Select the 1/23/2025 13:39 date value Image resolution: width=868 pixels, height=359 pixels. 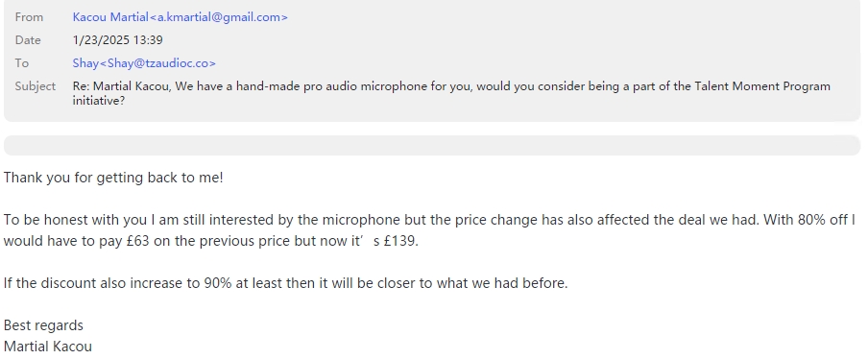tap(117, 40)
